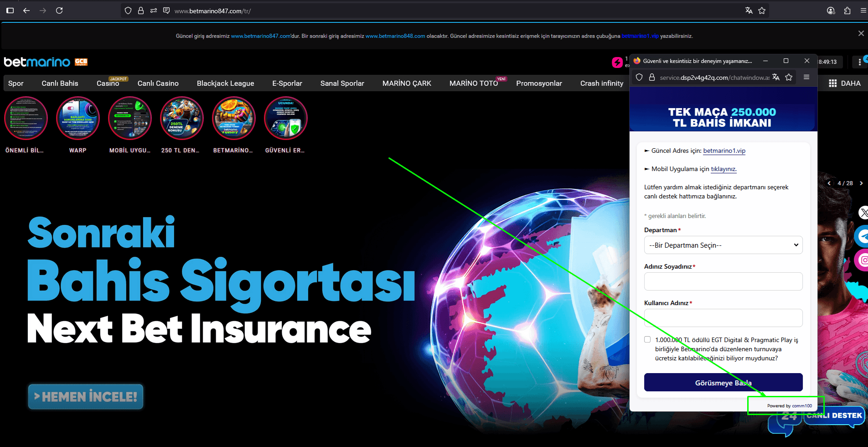Screen dimensions: 868x447
Task: Open the DAHA grid menu icon
Action: point(832,83)
